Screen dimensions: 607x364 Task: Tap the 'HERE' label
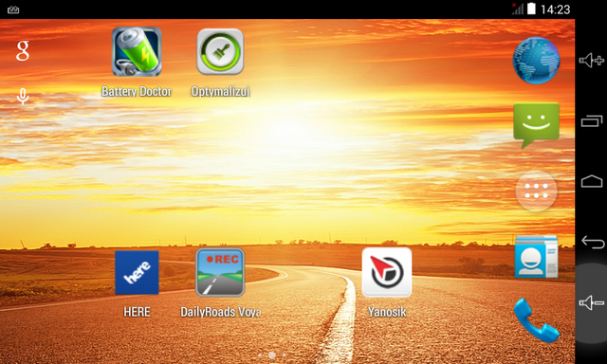(x=137, y=312)
